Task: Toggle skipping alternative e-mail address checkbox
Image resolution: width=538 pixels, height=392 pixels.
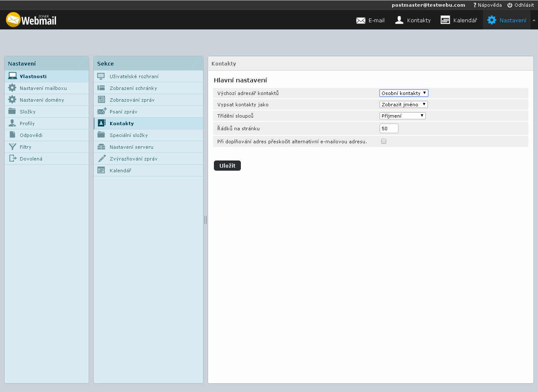Action: pyautogui.click(x=384, y=142)
